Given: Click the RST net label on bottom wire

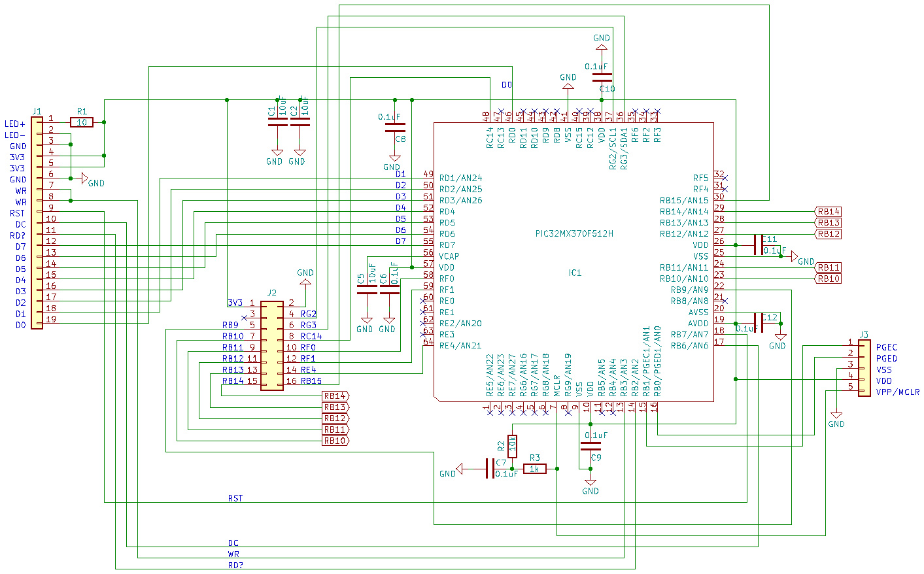Looking at the screenshot, I should [x=235, y=498].
